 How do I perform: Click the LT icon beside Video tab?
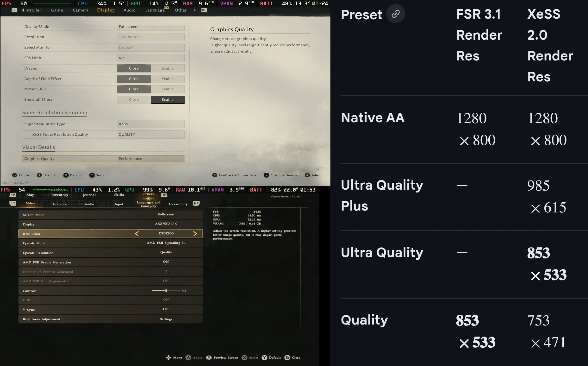tap(13, 203)
